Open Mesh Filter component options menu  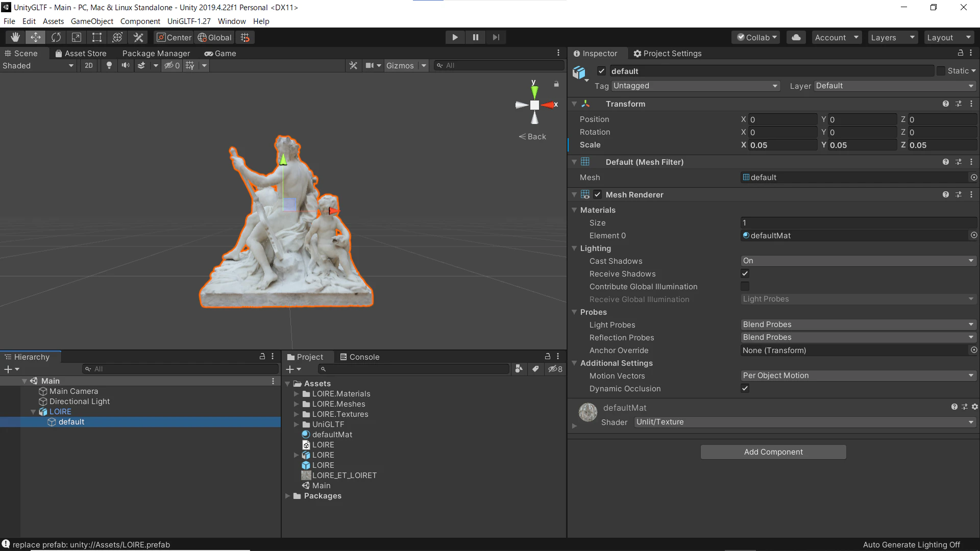coord(971,162)
